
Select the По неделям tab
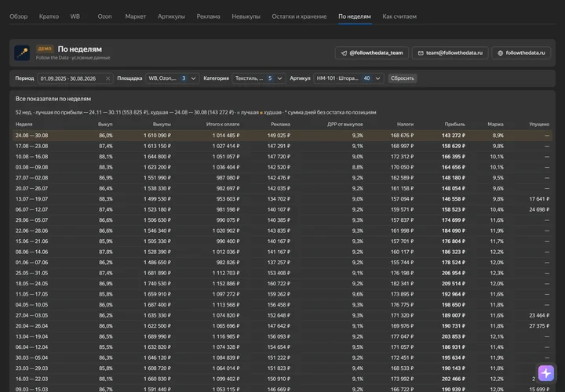(355, 16)
